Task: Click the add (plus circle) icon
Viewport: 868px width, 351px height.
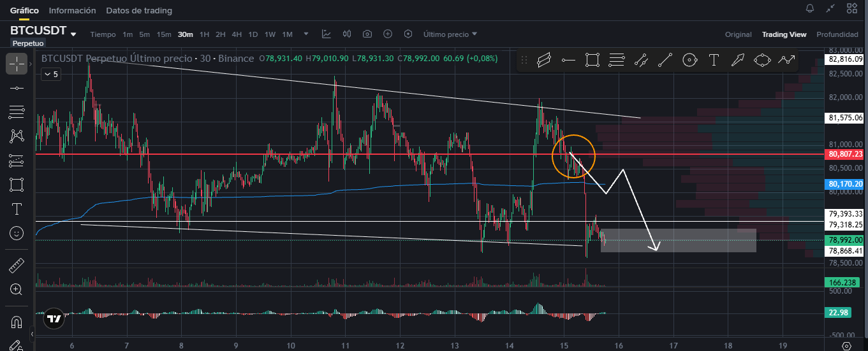Action: [388, 34]
